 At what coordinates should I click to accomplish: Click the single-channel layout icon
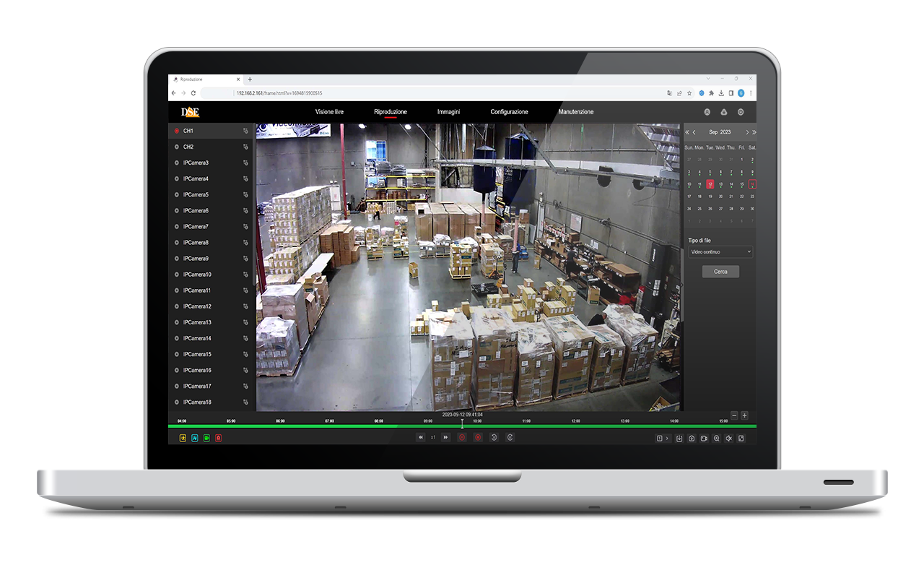(x=659, y=437)
